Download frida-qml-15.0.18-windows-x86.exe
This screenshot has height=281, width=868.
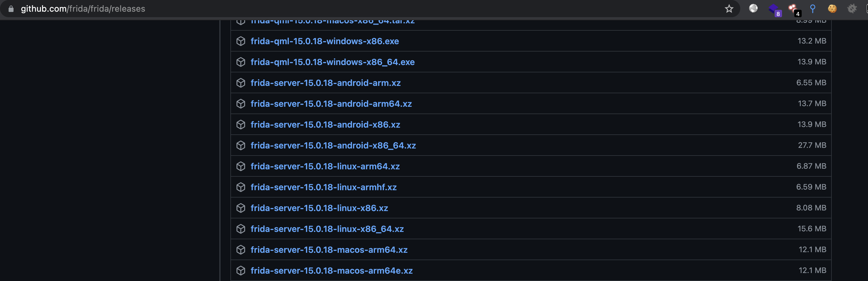point(324,41)
